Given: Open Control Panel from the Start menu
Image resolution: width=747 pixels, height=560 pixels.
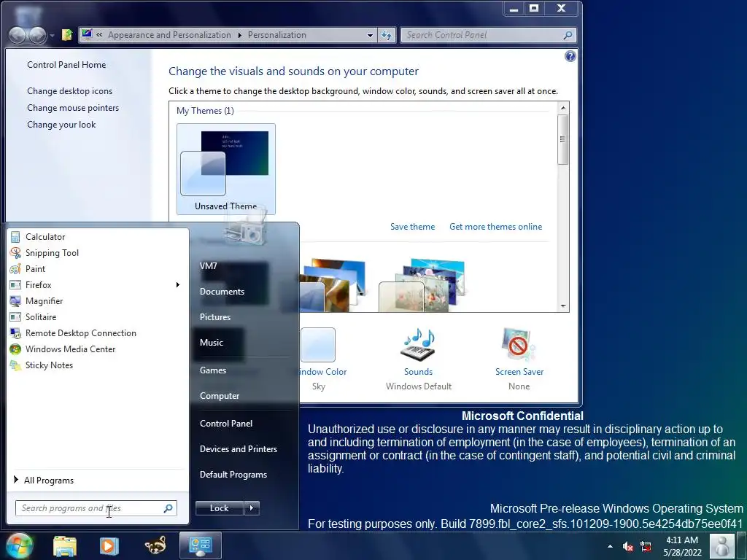Looking at the screenshot, I should coord(226,424).
